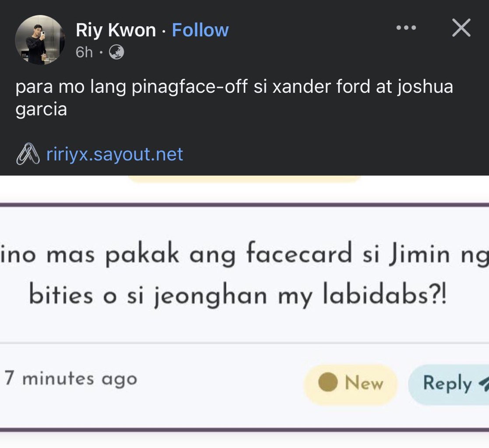This screenshot has height=448, width=489.
Task: Click the divider line above 7 minutes ago
Action: tap(244, 343)
